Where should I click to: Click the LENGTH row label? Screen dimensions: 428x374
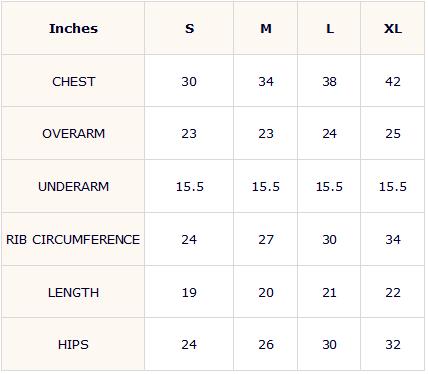[x=73, y=292]
